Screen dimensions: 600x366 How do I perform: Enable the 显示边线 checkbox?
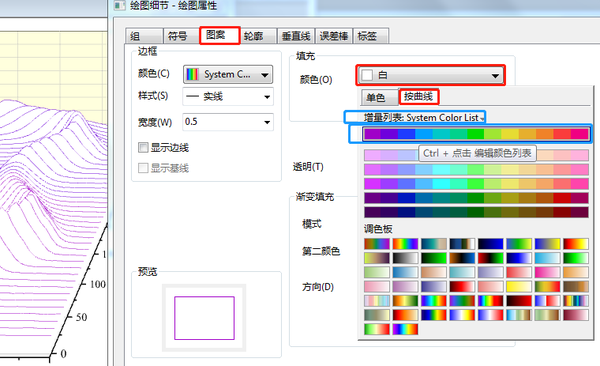[143, 147]
